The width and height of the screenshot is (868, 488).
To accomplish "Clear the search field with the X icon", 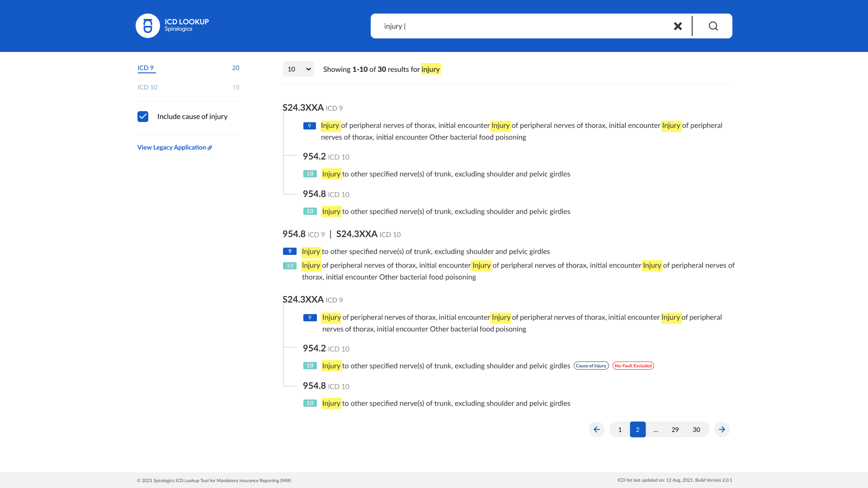I will click(678, 26).
